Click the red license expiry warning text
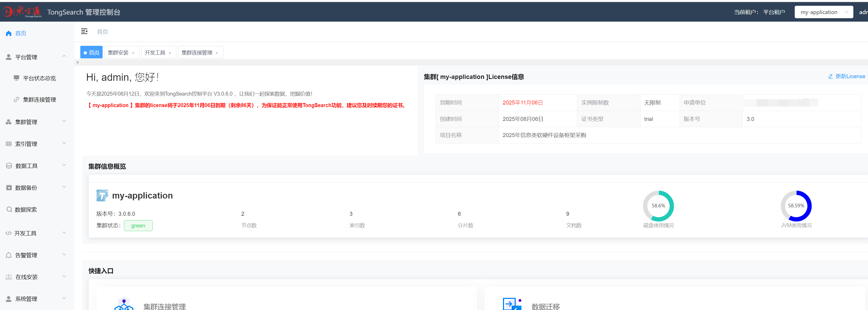This screenshot has height=310, width=868. tap(247, 105)
